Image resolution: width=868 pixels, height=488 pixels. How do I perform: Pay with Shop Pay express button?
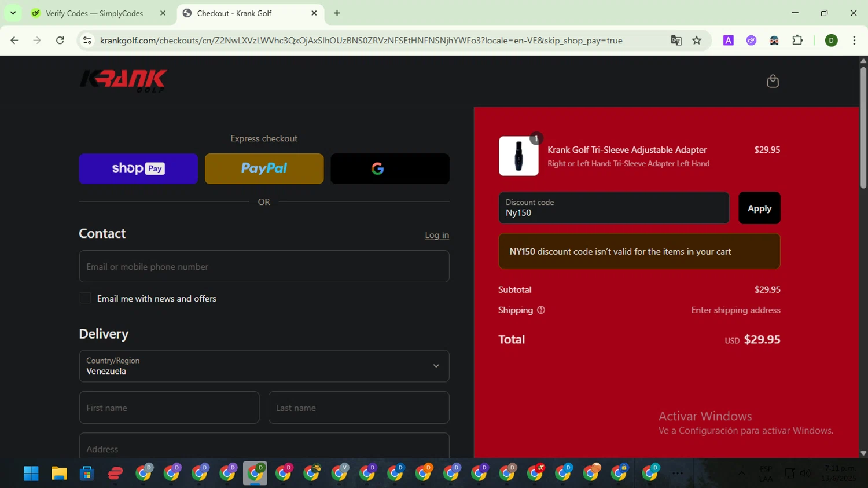(x=138, y=168)
